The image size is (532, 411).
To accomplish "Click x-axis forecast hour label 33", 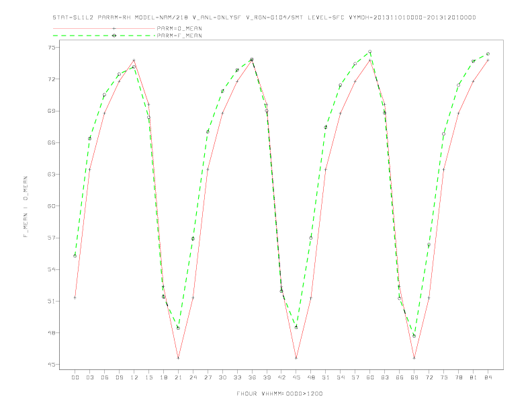I will pyautogui.click(x=237, y=377).
